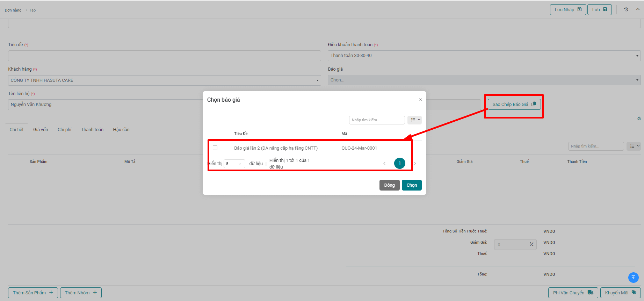Go to previous page arrow in dialog
This screenshot has width=644, height=301.
click(384, 164)
